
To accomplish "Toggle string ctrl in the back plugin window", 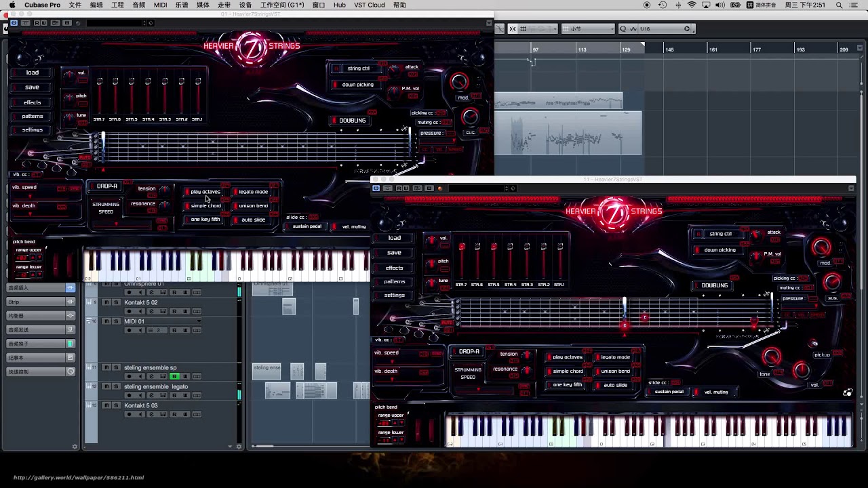I will click(357, 68).
